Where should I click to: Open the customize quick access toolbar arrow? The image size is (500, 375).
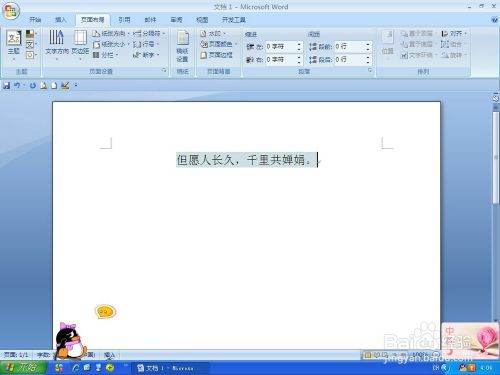coord(76,86)
